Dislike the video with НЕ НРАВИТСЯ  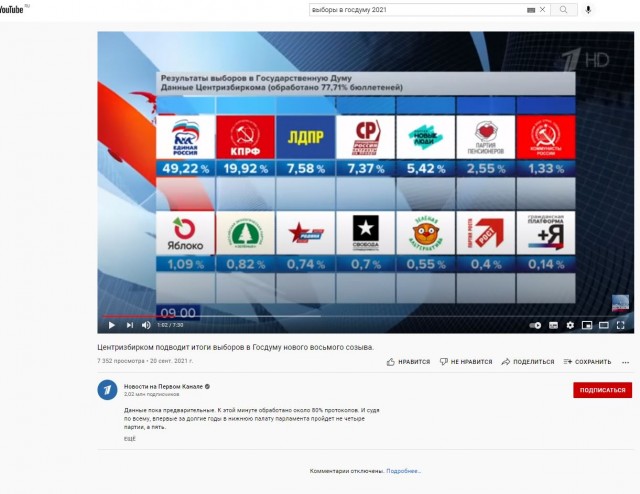pos(466,362)
